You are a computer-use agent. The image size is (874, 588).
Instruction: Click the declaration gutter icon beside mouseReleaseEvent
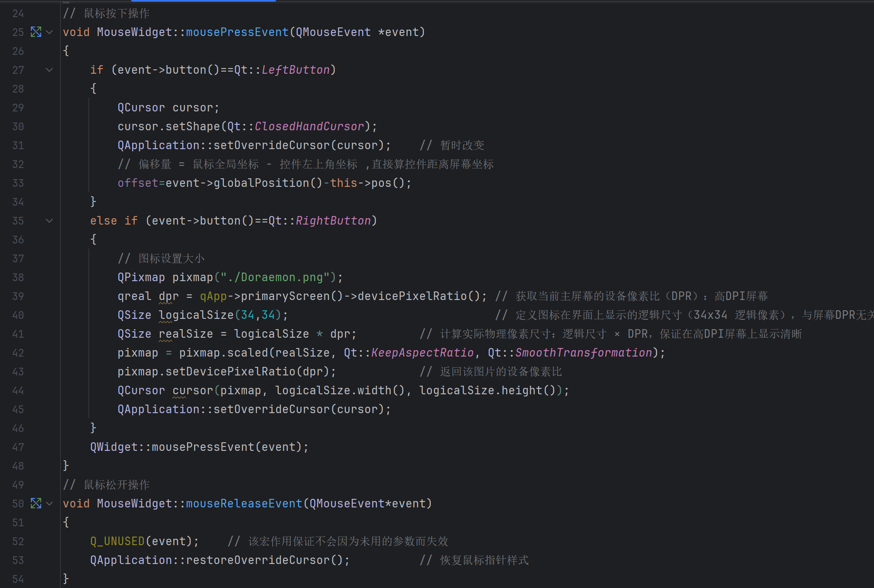pos(36,504)
